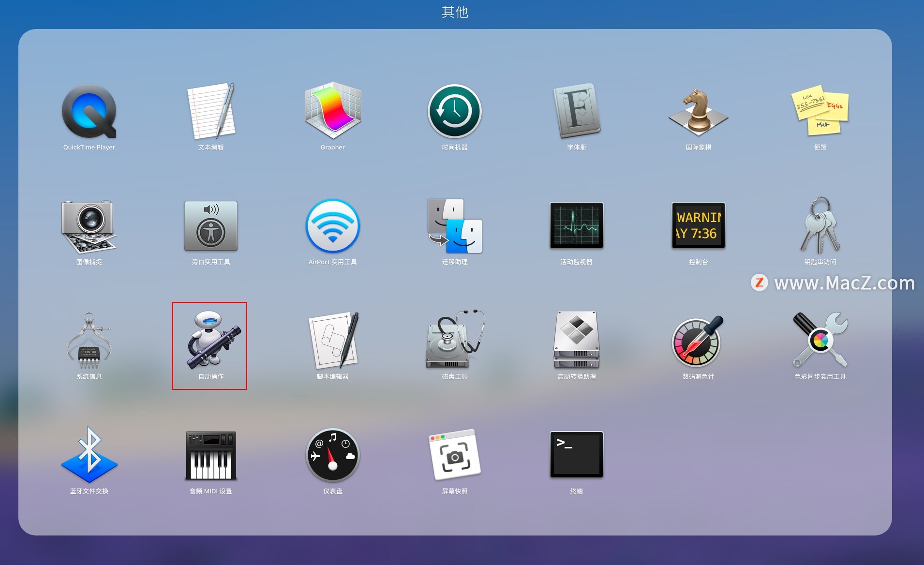Open QuickTime Player app icon

89,111
